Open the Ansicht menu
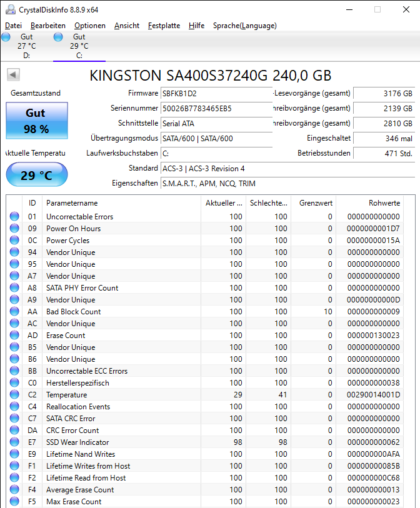 pos(127,26)
